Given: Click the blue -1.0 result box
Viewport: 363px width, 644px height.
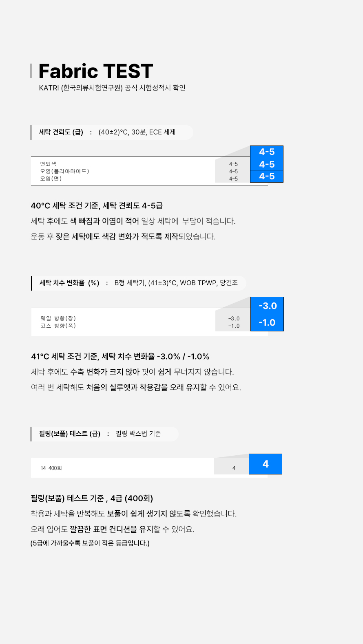Looking at the screenshot, I should (267, 323).
